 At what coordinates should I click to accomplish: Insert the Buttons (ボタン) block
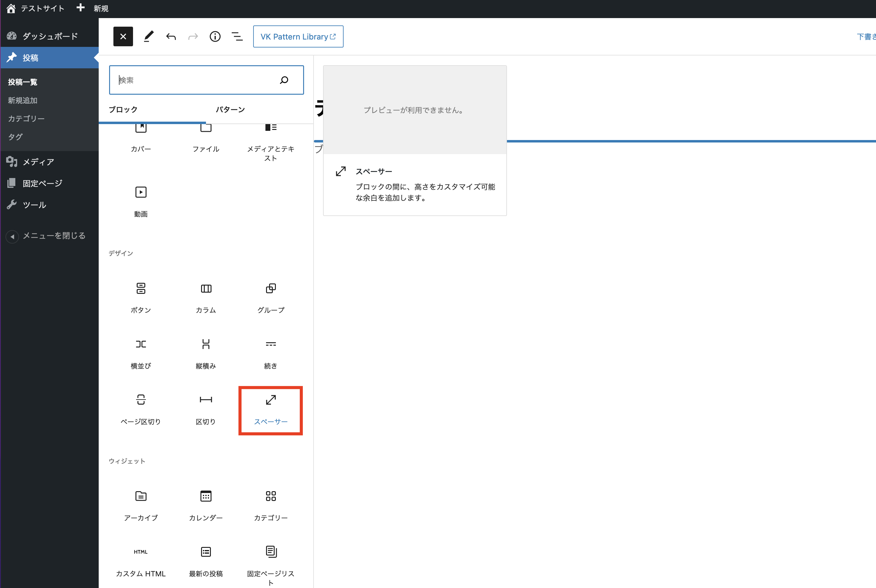141,298
